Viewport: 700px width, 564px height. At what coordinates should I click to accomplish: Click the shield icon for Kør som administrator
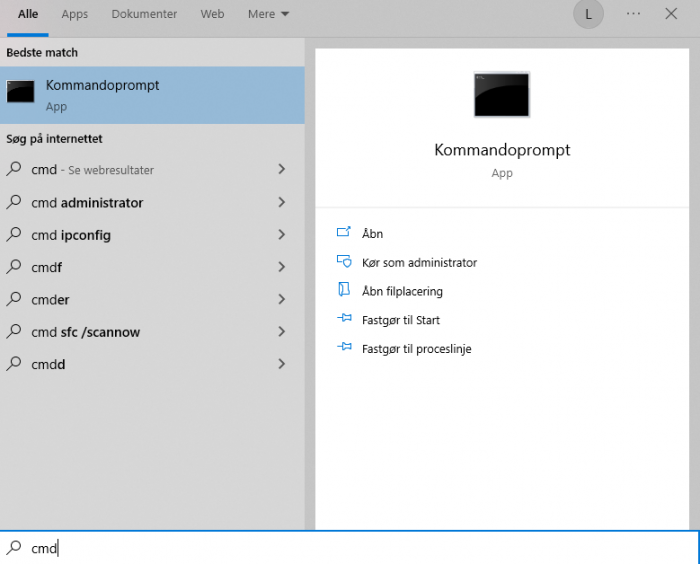click(x=344, y=261)
